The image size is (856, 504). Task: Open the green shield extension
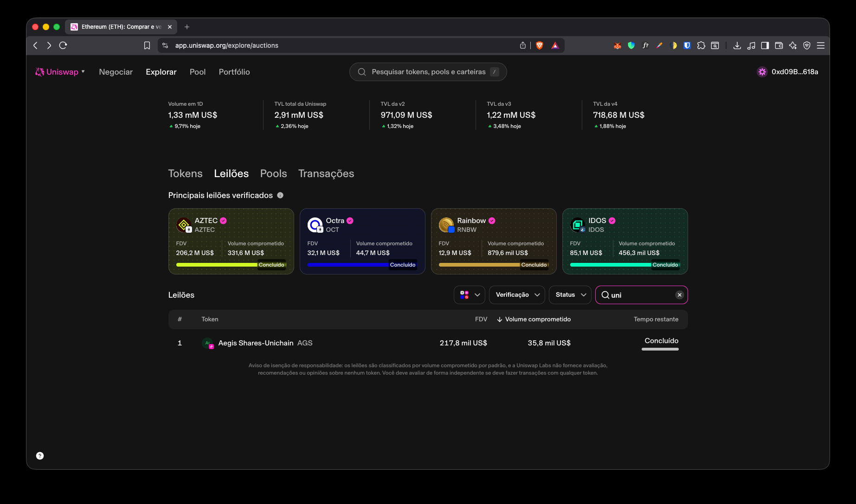point(631,45)
